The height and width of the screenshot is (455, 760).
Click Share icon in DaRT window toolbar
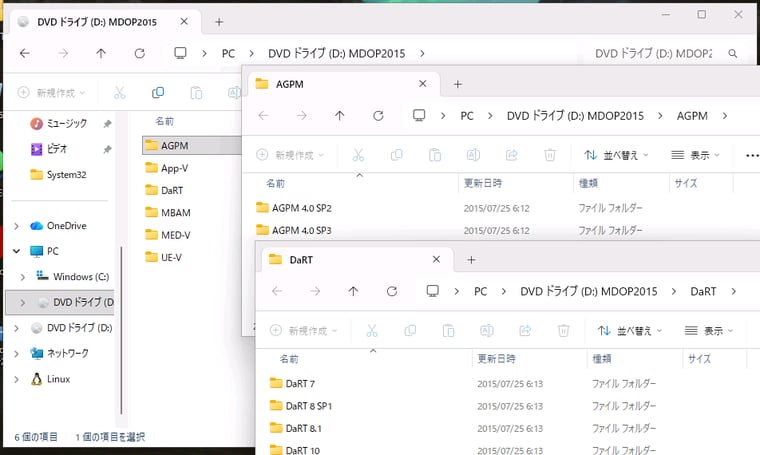click(x=525, y=331)
